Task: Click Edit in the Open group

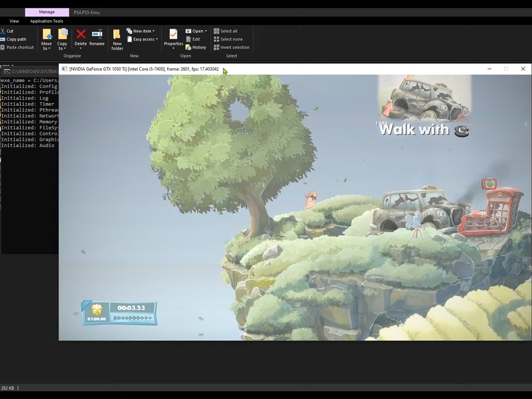Action: 193,39
